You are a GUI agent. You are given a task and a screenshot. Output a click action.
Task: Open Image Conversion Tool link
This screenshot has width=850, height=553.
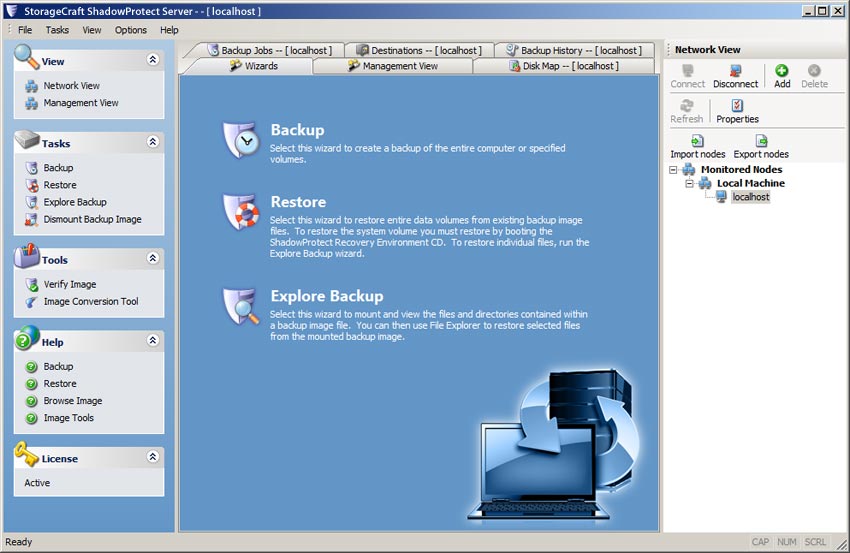coord(91,302)
